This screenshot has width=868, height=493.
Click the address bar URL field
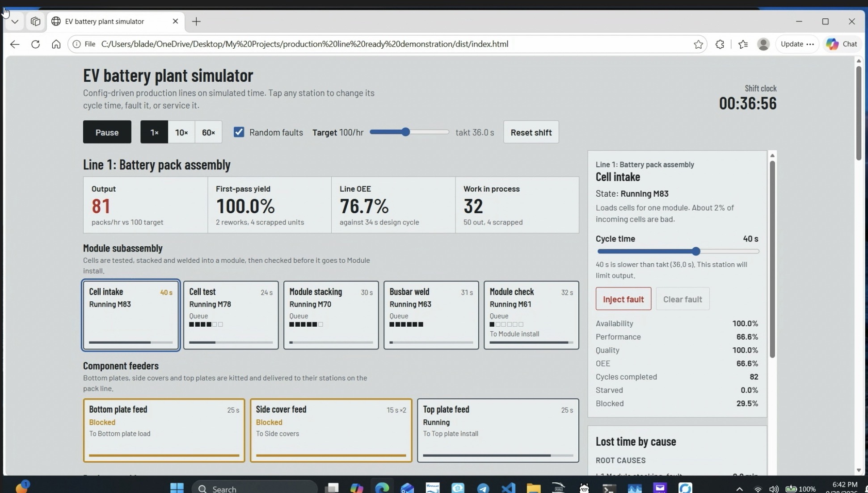point(387,44)
